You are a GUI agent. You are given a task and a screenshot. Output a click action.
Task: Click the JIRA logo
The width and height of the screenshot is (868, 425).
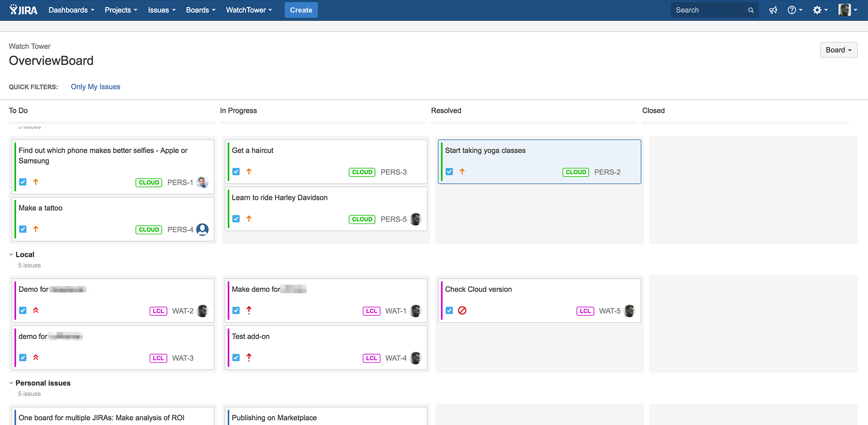tap(23, 10)
